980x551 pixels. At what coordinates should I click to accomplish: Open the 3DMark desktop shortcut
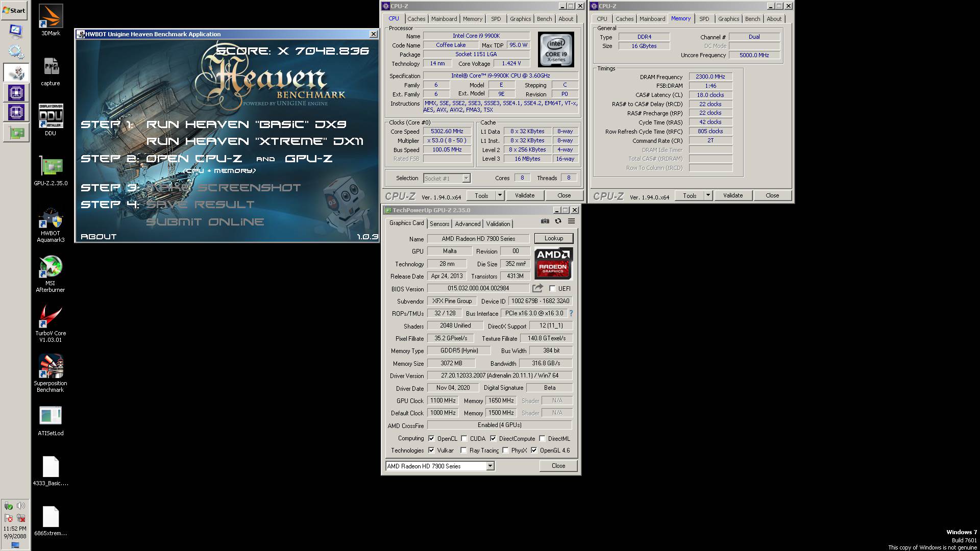pos(51,20)
